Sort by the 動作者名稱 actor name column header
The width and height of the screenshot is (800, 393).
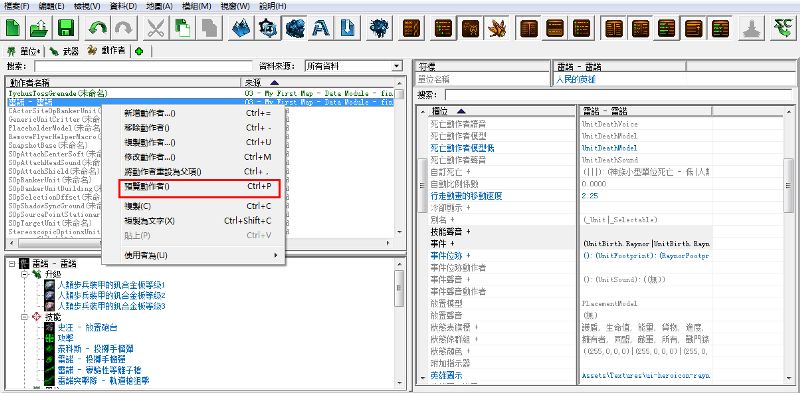coord(122,82)
